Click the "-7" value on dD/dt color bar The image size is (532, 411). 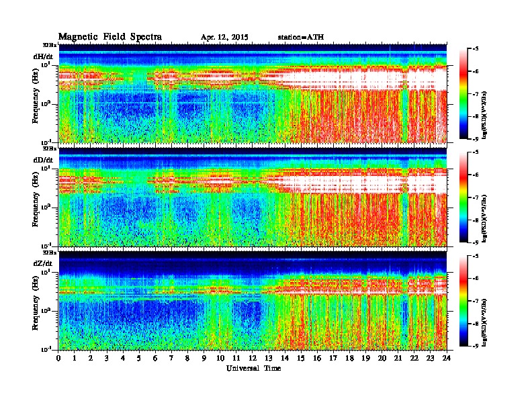click(x=476, y=197)
